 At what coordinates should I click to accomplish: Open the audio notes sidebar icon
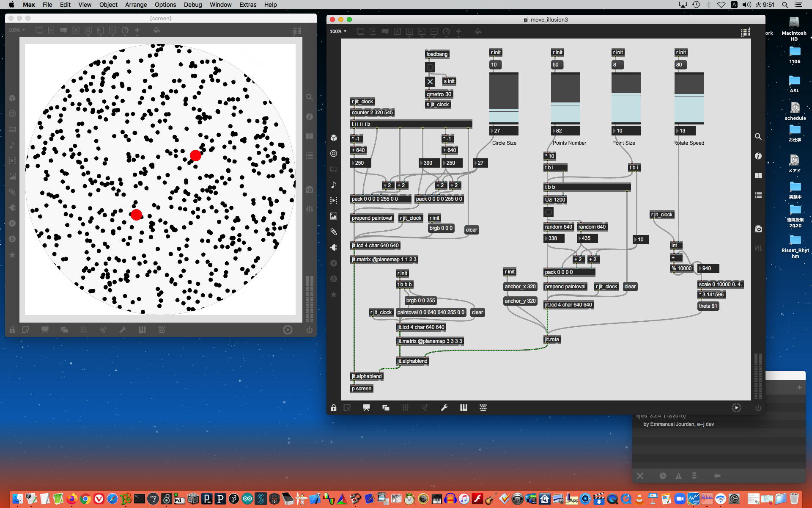334,185
